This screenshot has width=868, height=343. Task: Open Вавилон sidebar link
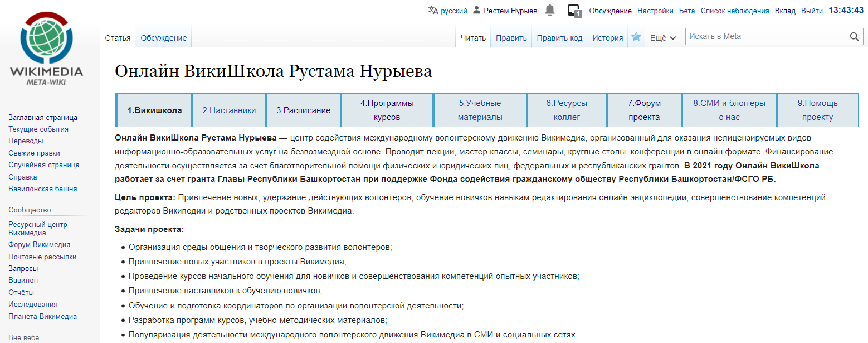(23, 280)
